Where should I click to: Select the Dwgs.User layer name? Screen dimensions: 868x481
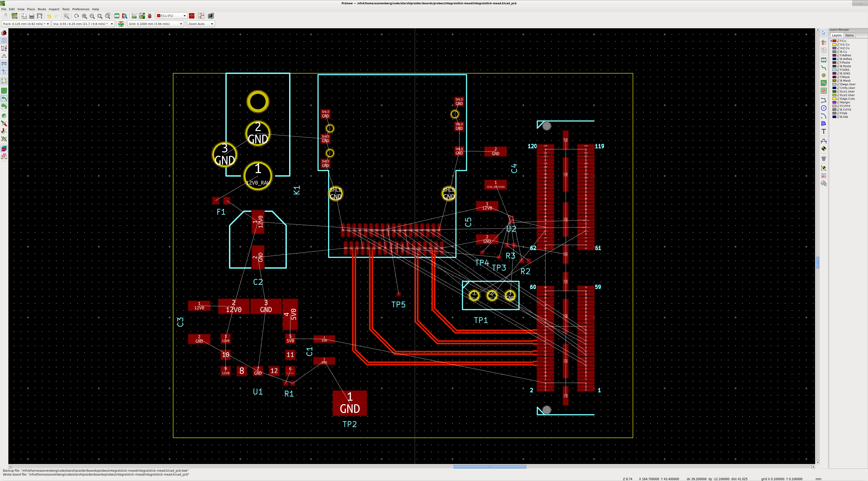847,84
